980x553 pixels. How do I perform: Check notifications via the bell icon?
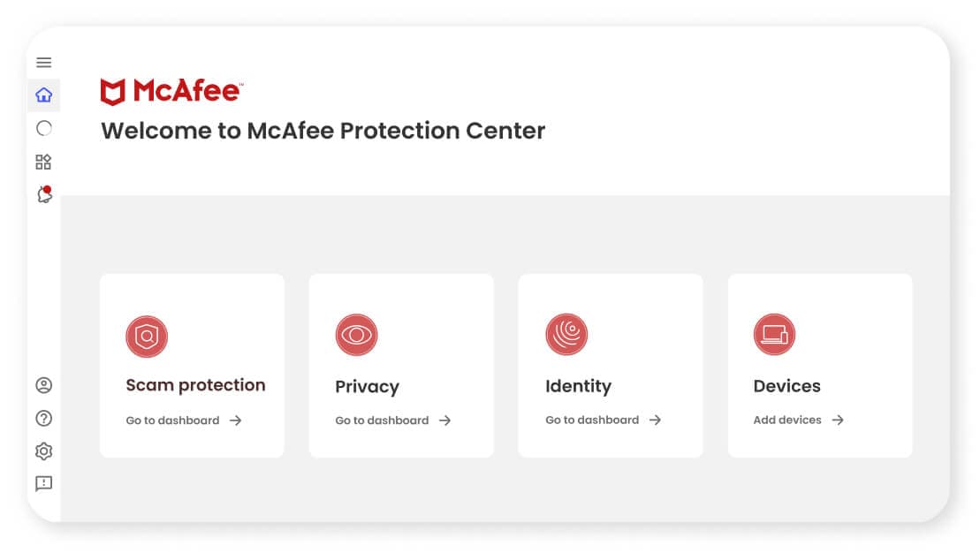(42, 195)
